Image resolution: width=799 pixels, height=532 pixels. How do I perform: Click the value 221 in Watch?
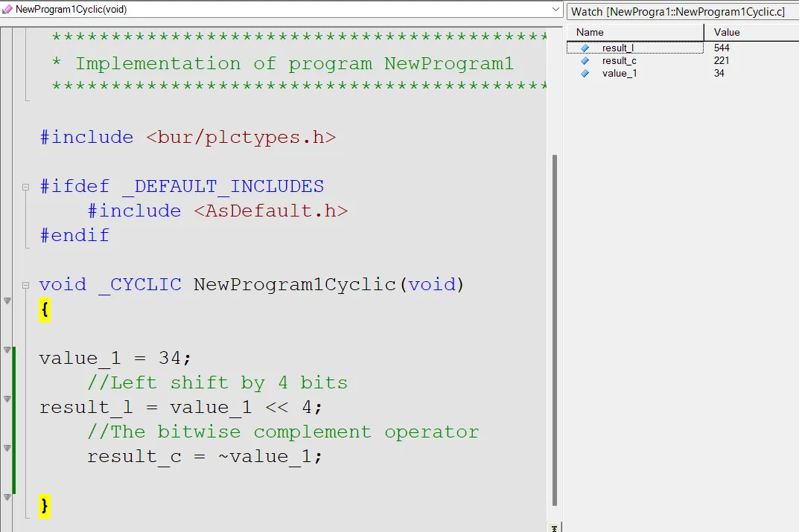click(722, 60)
